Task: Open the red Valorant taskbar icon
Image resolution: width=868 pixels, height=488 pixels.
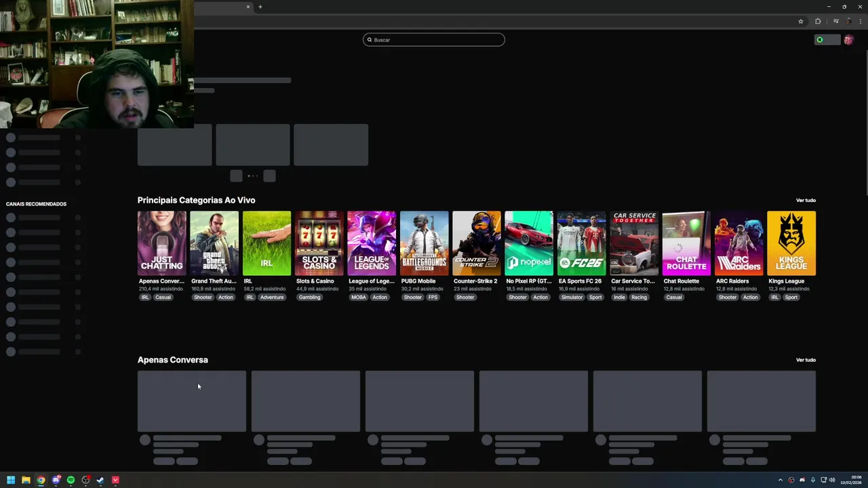Action: tap(115, 481)
